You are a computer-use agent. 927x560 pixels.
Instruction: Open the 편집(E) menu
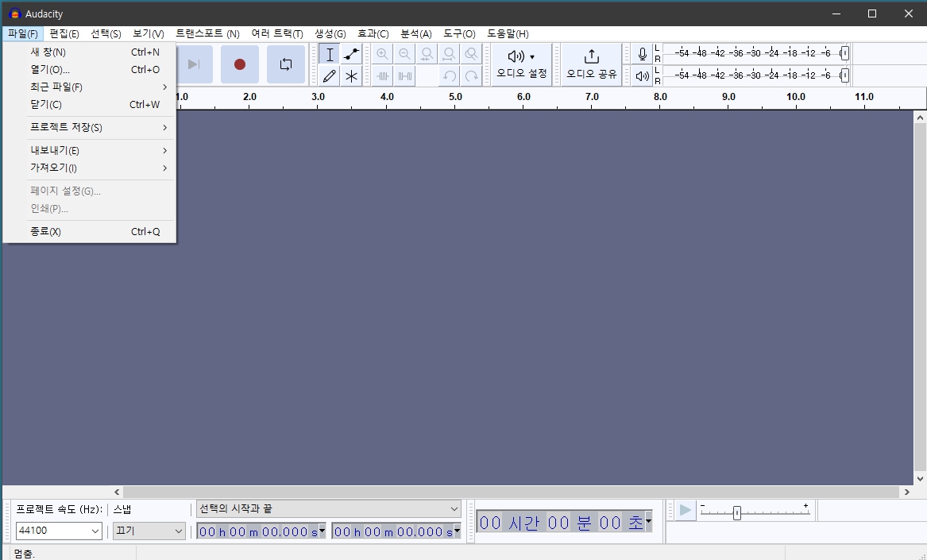[x=64, y=33]
